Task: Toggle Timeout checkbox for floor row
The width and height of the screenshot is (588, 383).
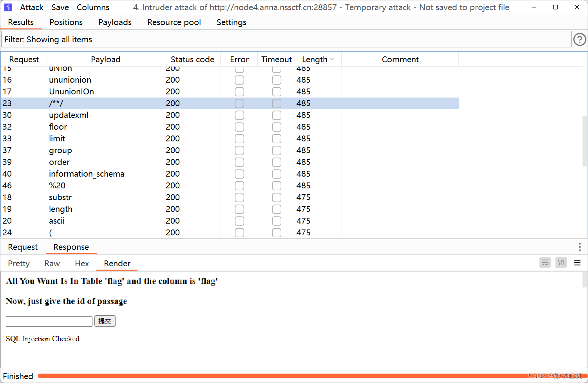Action: point(277,127)
